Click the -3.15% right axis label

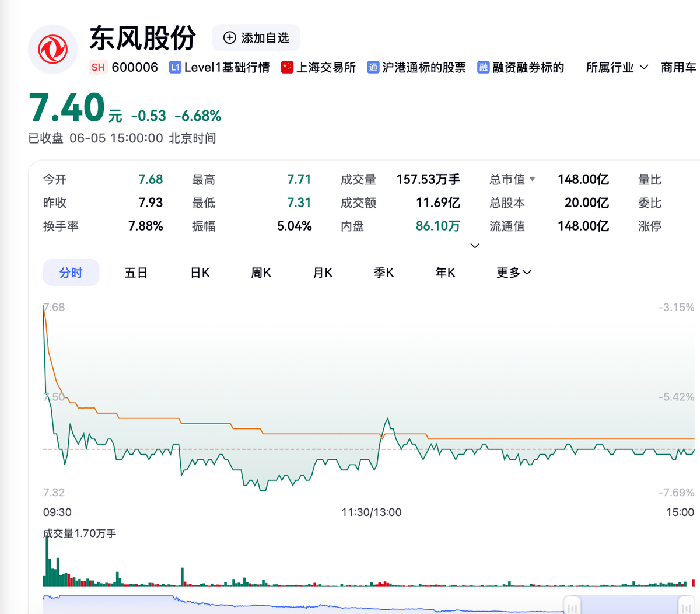pyautogui.click(x=677, y=307)
